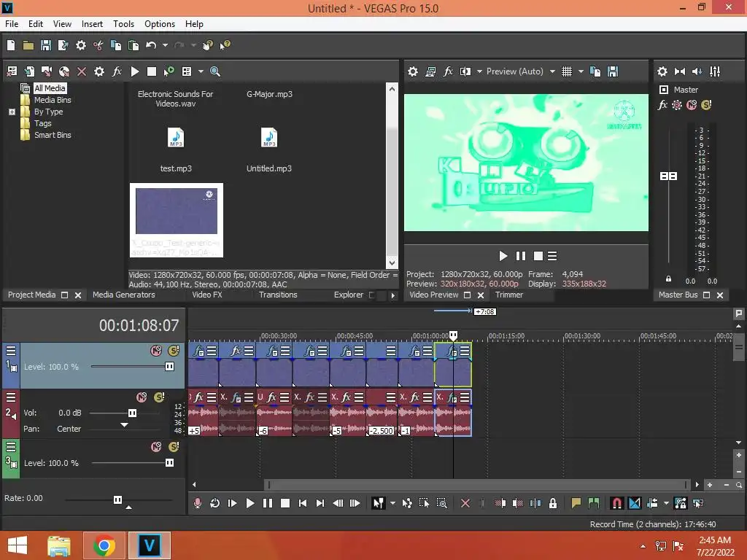
Task: Adjust playback Rate slider
Action: click(117, 499)
